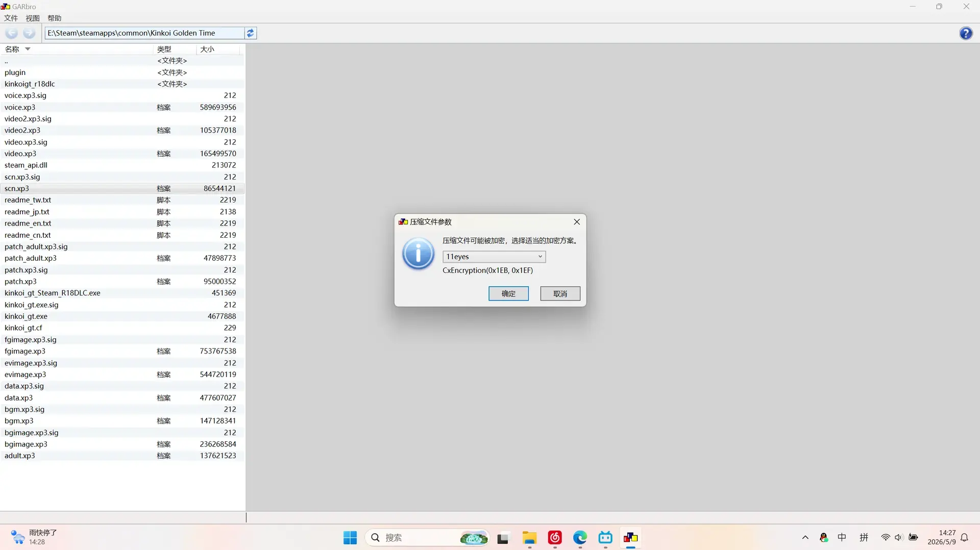Open File Explorer from the taskbar

click(529, 538)
